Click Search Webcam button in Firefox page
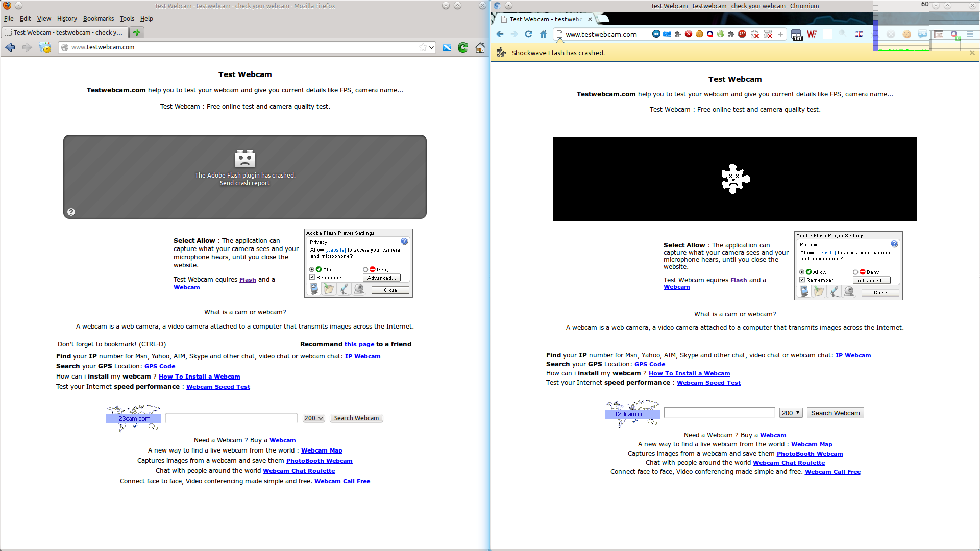Image resolution: width=980 pixels, height=551 pixels. click(356, 418)
